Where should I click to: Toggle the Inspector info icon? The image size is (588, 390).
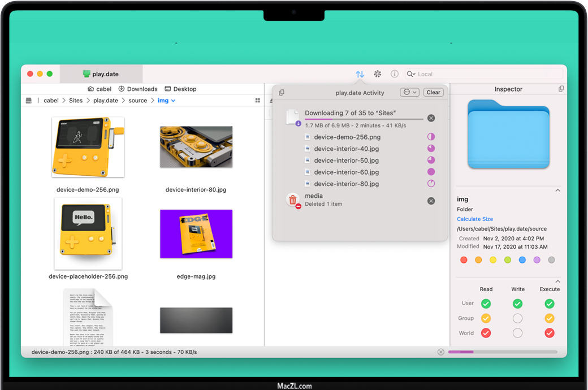pyautogui.click(x=395, y=74)
